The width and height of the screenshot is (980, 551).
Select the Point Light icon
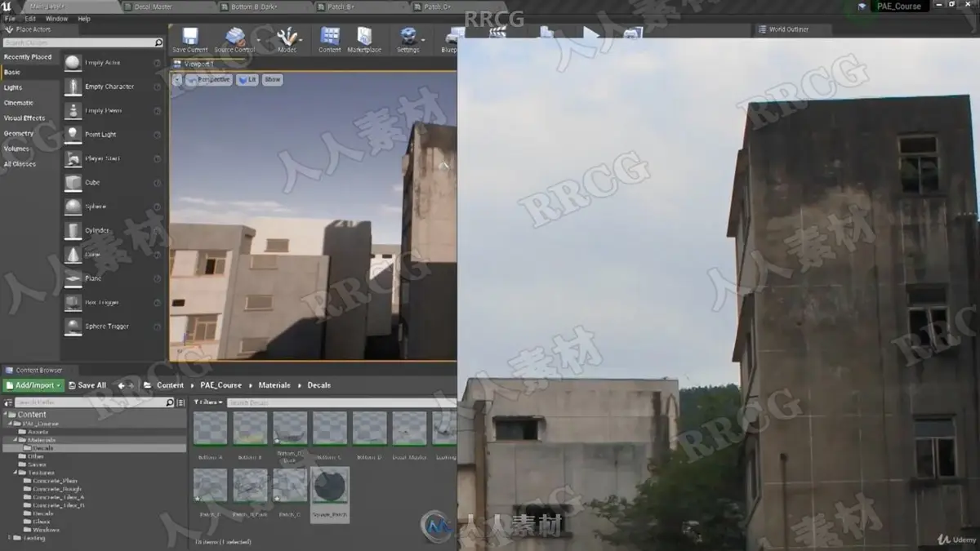[73, 135]
